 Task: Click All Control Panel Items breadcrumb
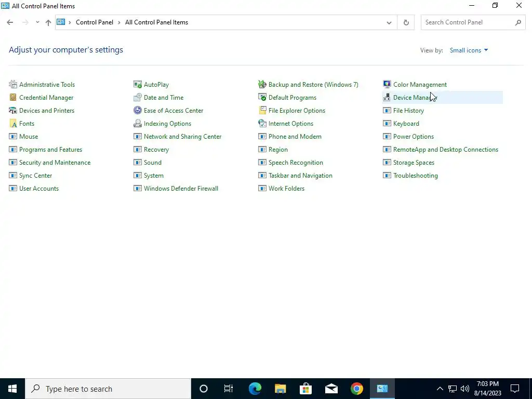tap(156, 22)
